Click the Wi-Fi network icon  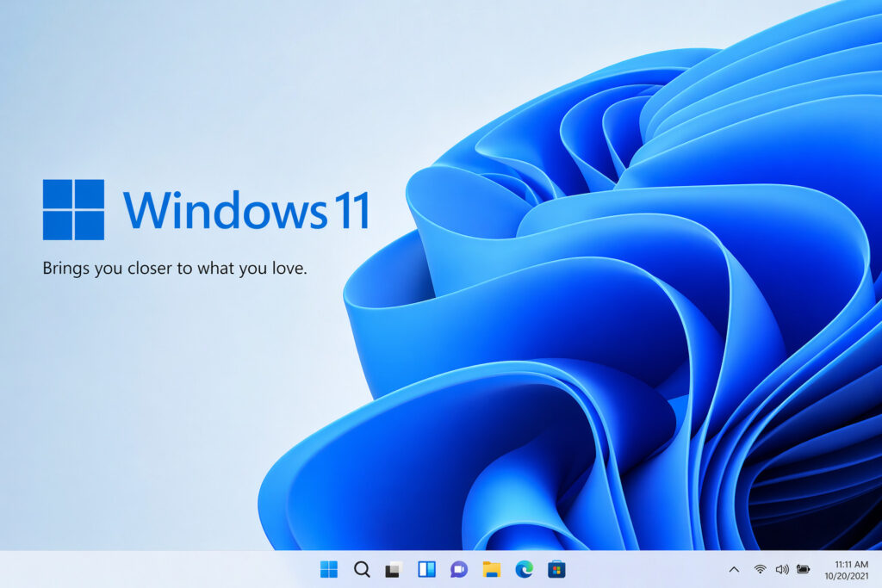point(760,569)
